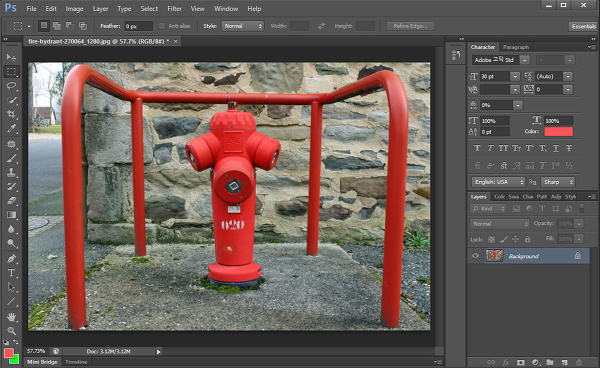This screenshot has width=600, height=368.
Task: Create new adjustment layer icon
Action: 535,362
